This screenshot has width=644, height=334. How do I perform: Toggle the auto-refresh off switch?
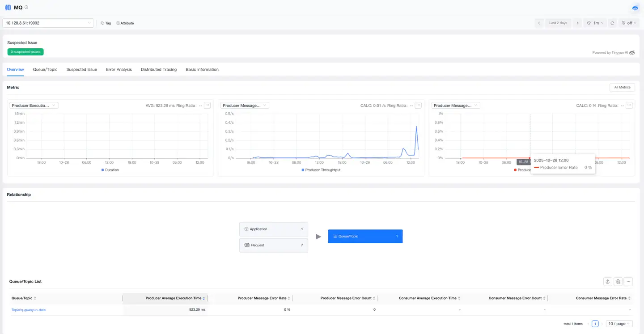[x=629, y=23]
